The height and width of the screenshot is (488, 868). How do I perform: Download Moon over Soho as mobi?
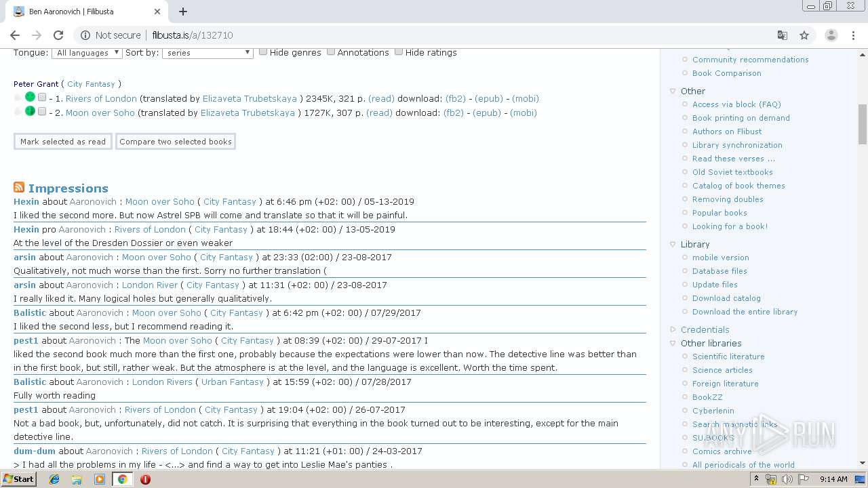(x=524, y=113)
